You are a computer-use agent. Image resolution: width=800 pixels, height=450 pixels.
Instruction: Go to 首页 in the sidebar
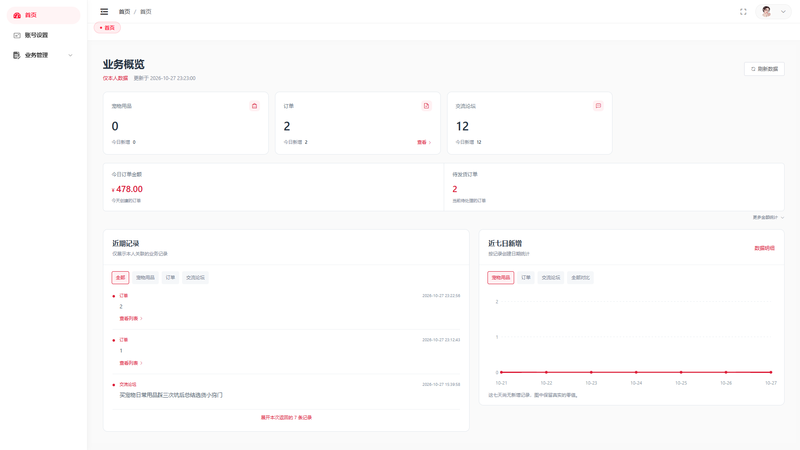pos(43,15)
